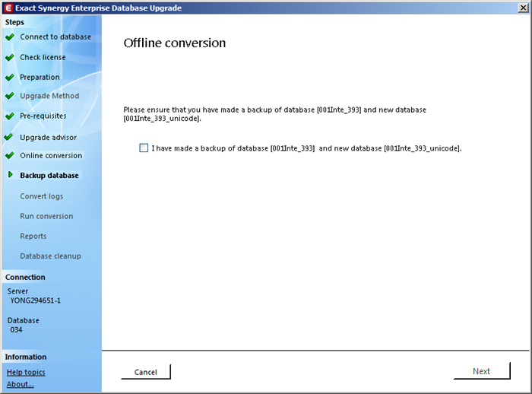Click the 'I have made a backup' label
Viewport: 532px width, 394px height.
[306, 148]
